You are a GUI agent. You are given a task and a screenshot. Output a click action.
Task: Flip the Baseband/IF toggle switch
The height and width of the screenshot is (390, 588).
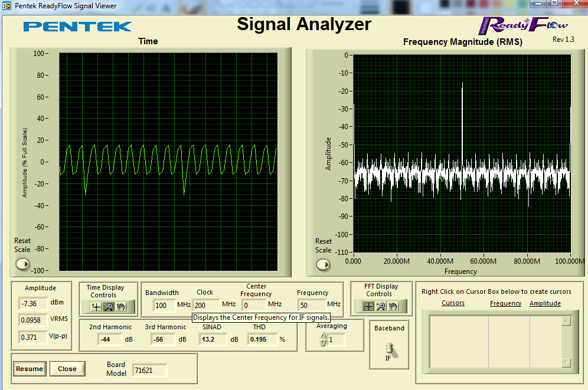pos(389,349)
